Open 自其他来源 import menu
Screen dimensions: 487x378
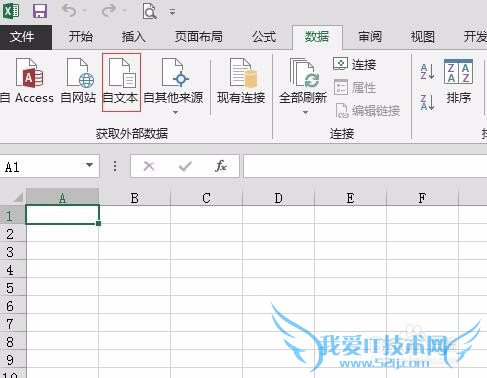pos(174,85)
